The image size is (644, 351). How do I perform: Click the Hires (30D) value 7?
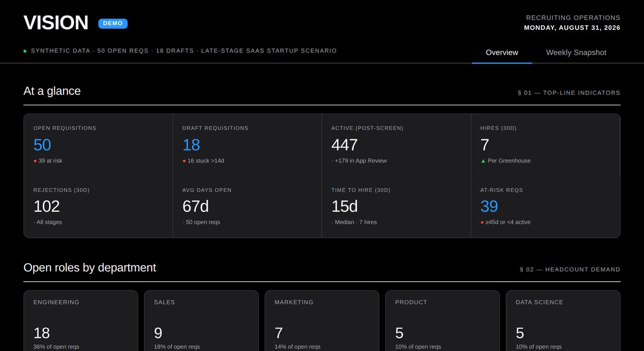[485, 145]
